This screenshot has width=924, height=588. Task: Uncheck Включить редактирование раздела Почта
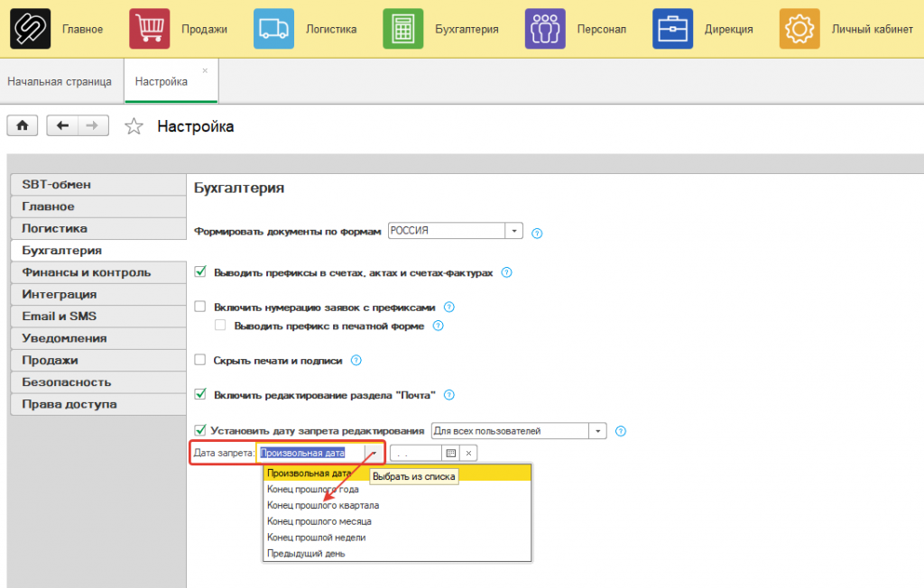pos(200,394)
